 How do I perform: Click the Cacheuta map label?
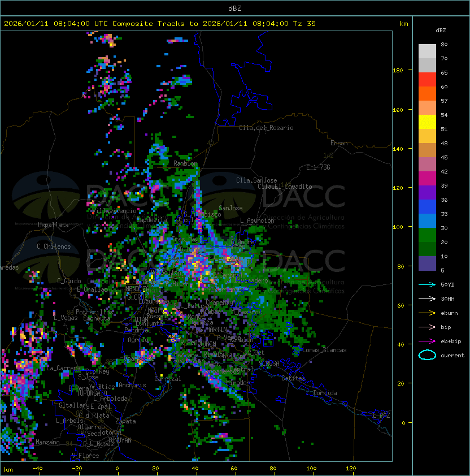[97, 318]
